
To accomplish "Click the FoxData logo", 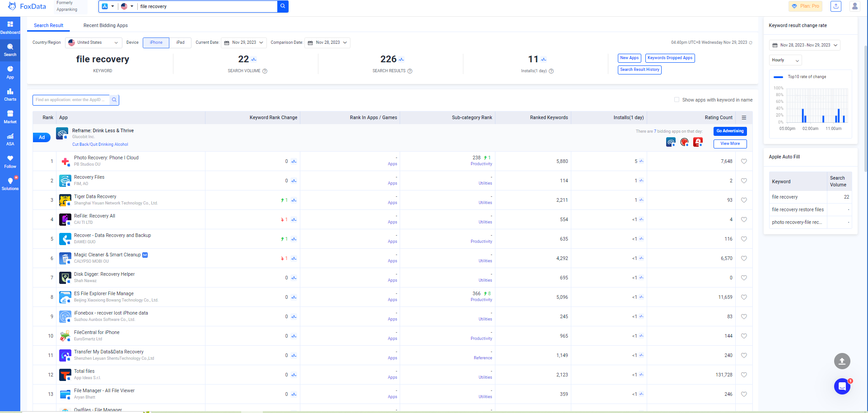I will [27, 6].
